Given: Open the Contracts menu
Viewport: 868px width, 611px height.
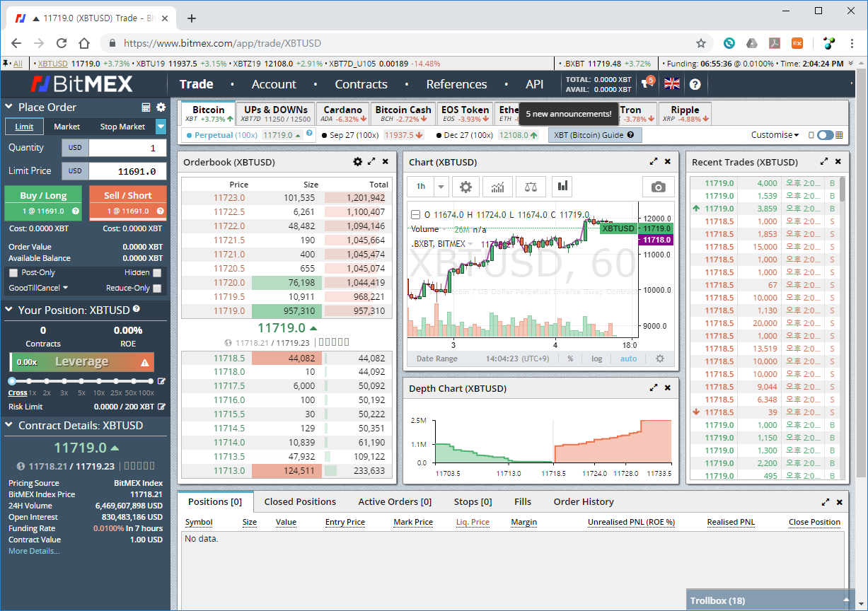Looking at the screenshot, I should (x=361, y=84).
